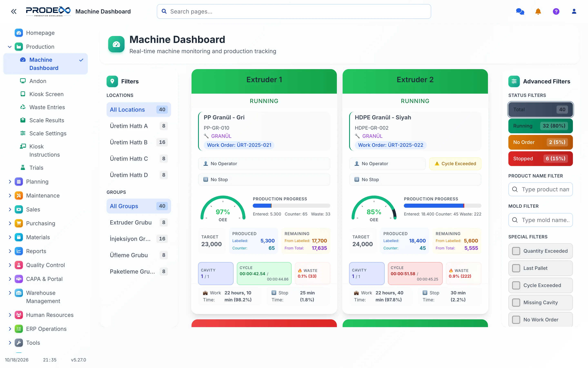Screen dimensions: 588x368
Task: Collapse the Production menu section
Action: coord(10,46)
